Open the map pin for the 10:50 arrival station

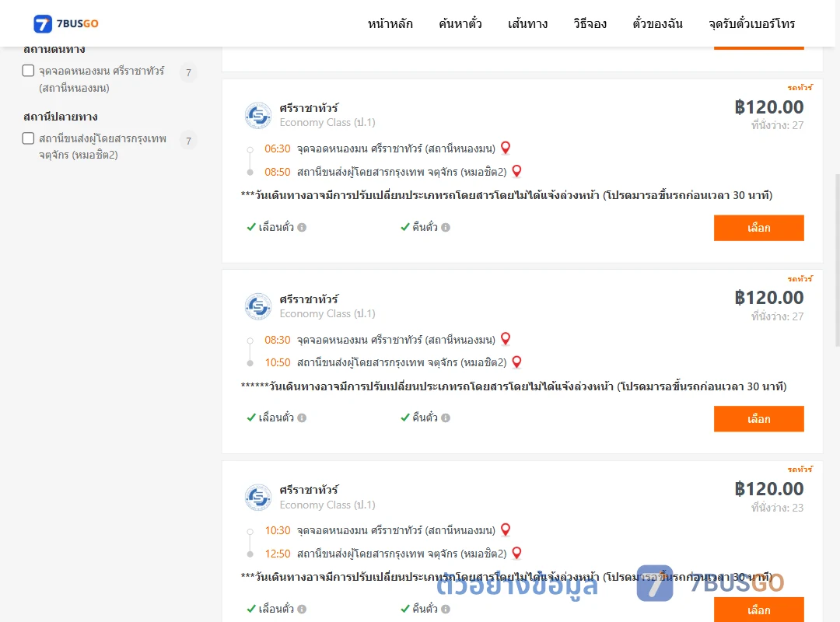[516, 362]
